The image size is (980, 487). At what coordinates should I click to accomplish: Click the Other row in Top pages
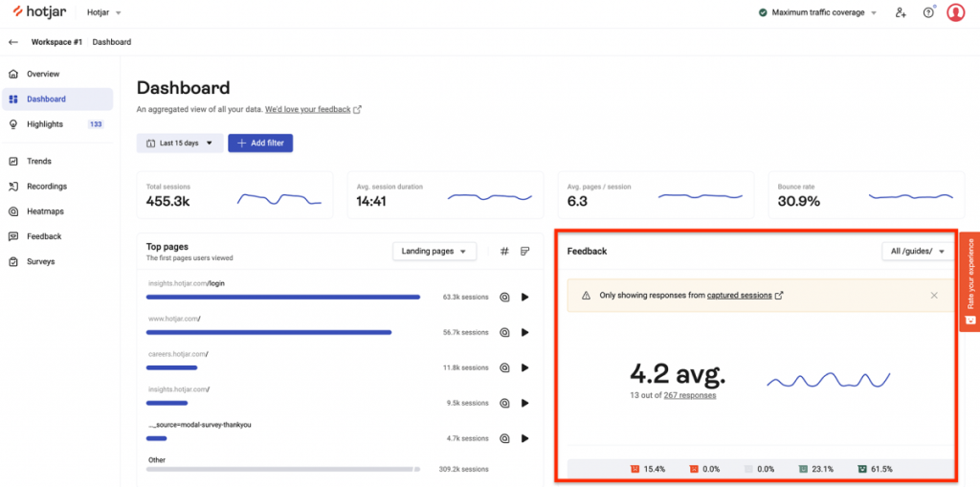318,464
